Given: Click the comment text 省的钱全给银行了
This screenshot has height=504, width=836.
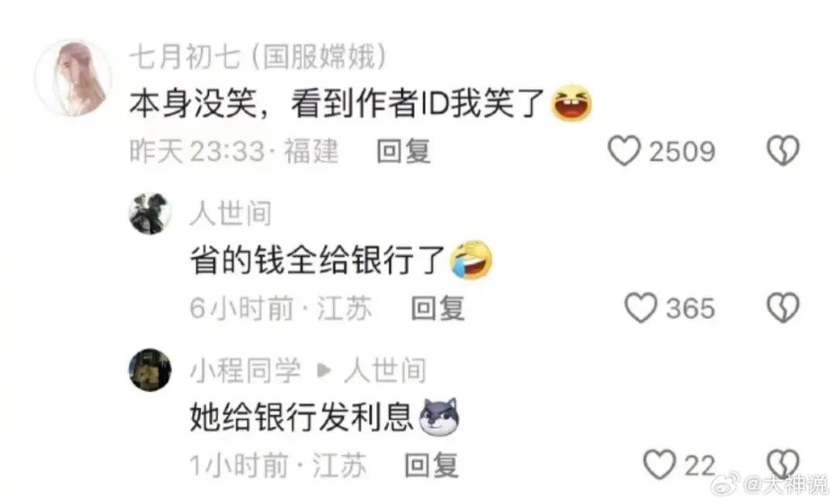Looking at the screenshot, I should tap(318, 260).
